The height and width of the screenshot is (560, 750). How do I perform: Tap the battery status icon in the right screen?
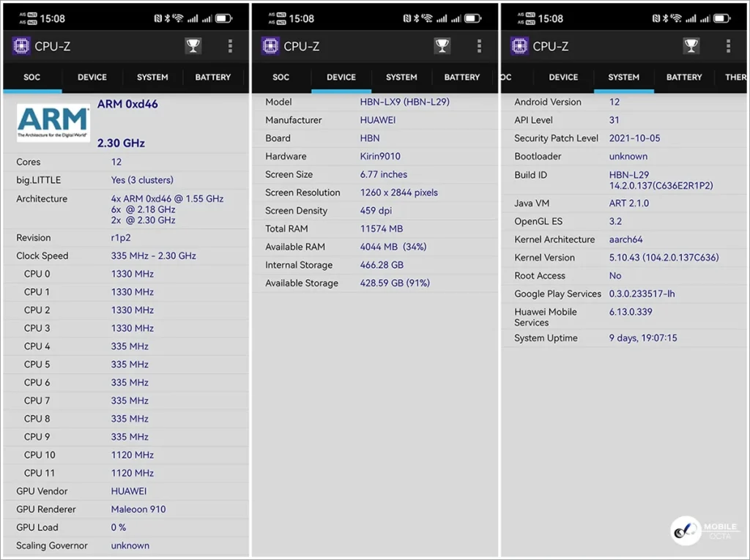721,18
